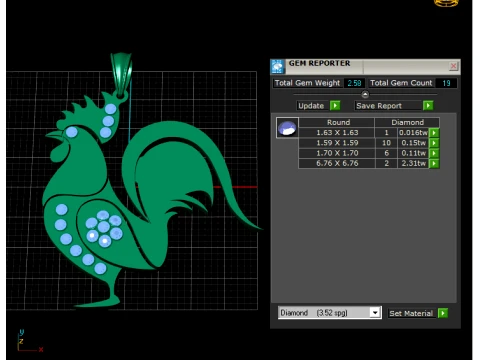Collapse the panel using the round arrow toggle
This screenshot has width=480, height=360.
tap(365, 95)
